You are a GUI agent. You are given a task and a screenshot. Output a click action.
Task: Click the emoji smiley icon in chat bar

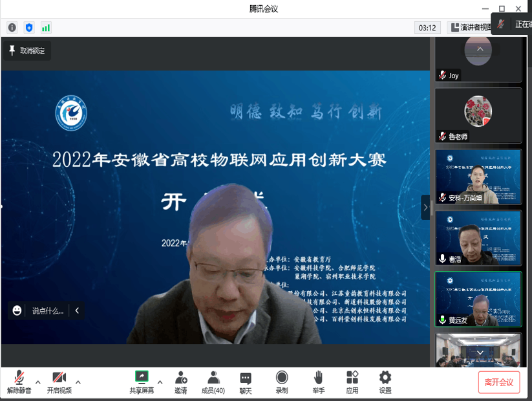(x=17, y=311)
